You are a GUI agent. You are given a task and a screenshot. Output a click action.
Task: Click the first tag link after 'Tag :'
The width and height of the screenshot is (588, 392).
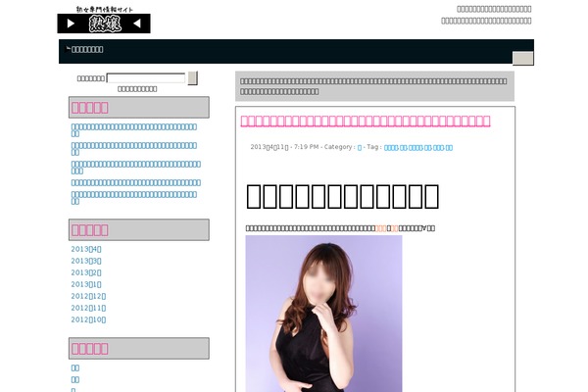391,148
